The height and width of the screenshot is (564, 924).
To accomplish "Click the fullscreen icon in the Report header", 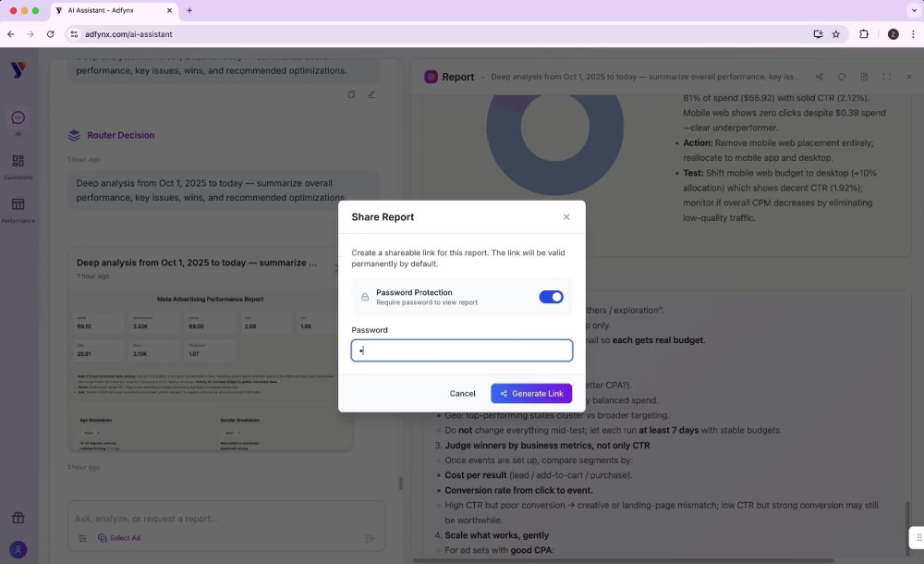I will click(x=886, y=77).
